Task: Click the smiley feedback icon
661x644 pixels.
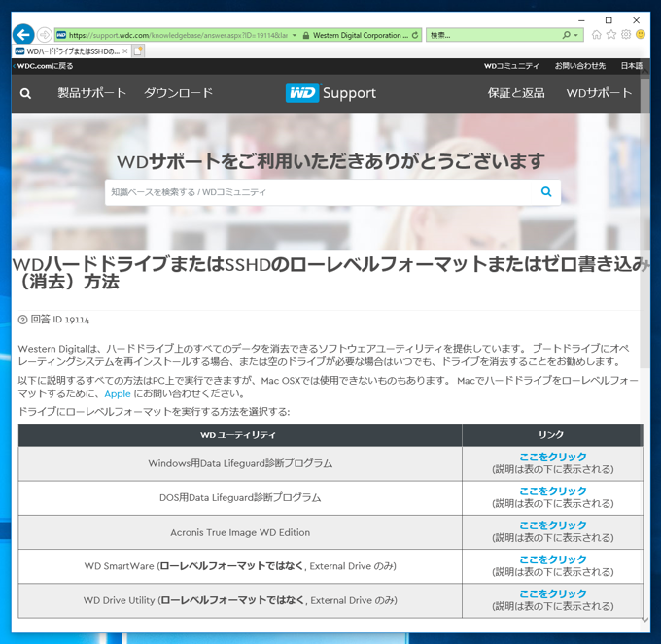Action: pos(641,35)
